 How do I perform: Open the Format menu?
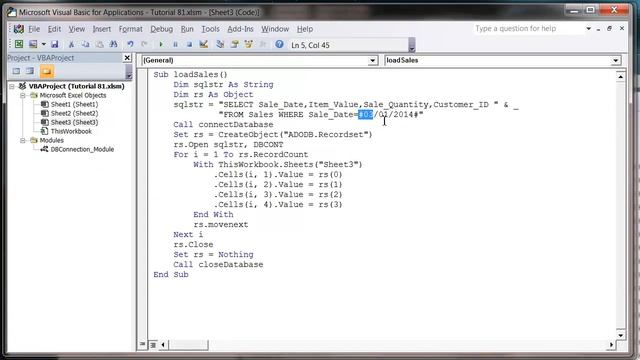coord(131,29)
